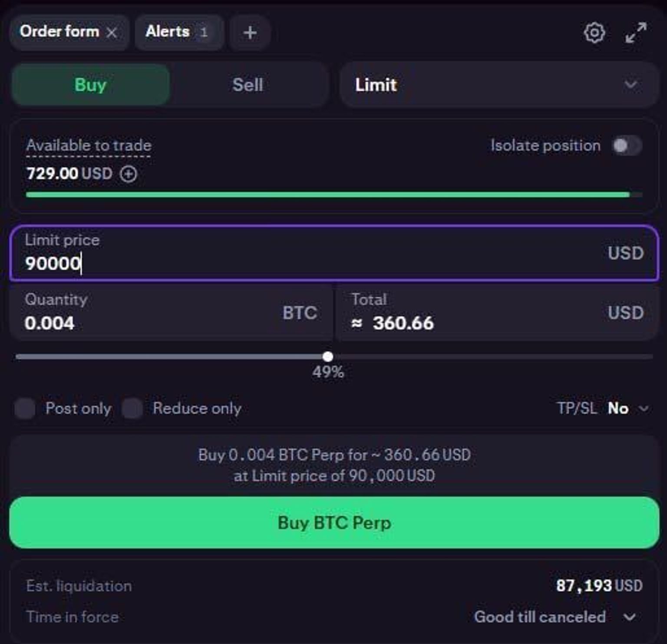Click into the Limit price field
The height and width of the screenshot is (644, 667).
(334, 253)
